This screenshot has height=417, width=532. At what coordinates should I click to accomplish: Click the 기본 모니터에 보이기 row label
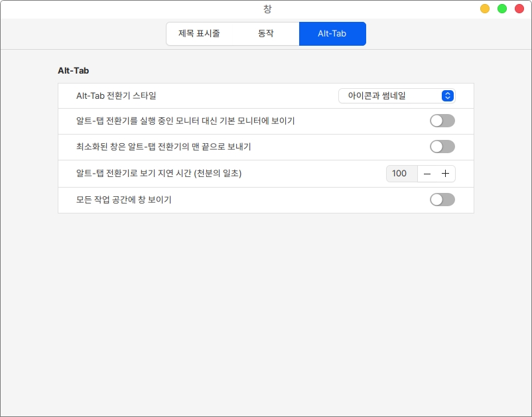pos(185,121)
